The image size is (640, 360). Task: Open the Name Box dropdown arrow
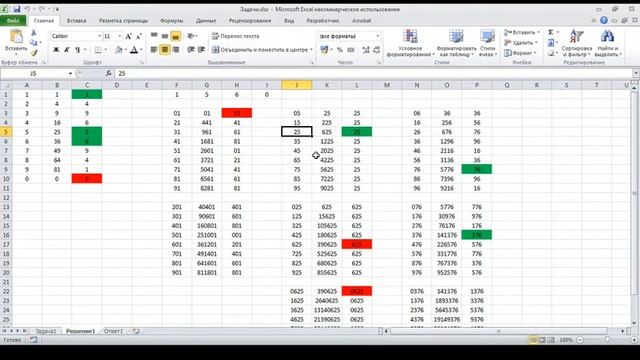coord(70,73)
